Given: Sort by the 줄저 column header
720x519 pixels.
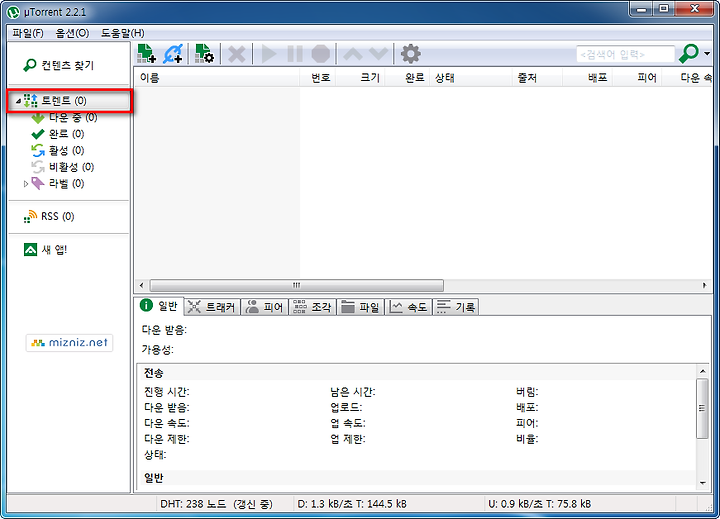Looking at the screenshot, I should coord(537,78).
